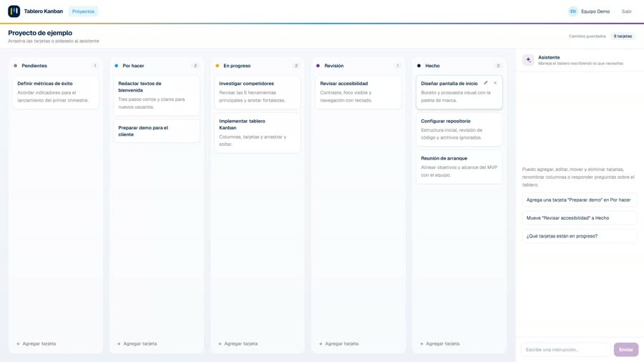Add a card in Hecho column

click(x=440, y=343)
